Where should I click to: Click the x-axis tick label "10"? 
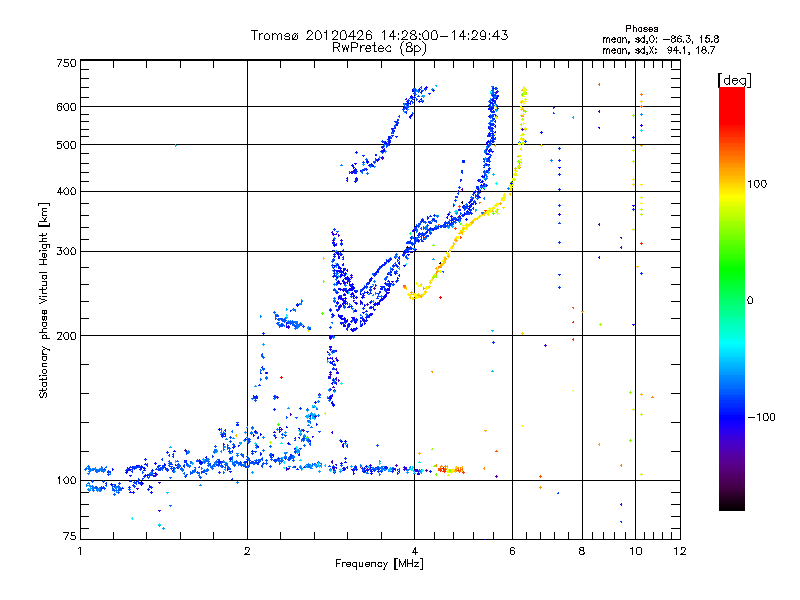point(636,551)
